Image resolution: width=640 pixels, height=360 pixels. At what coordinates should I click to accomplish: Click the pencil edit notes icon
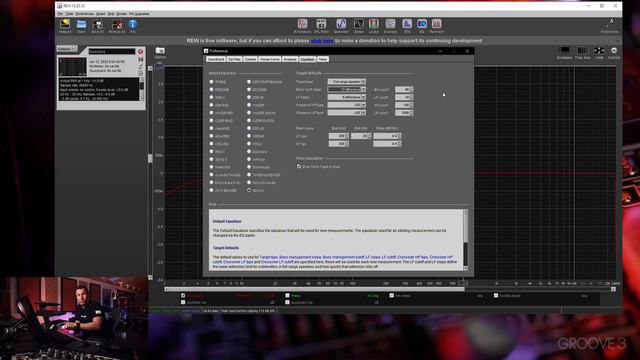140,66
